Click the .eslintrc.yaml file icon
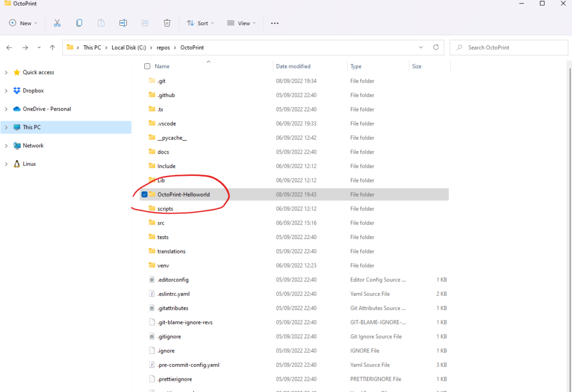 [152, 294]
